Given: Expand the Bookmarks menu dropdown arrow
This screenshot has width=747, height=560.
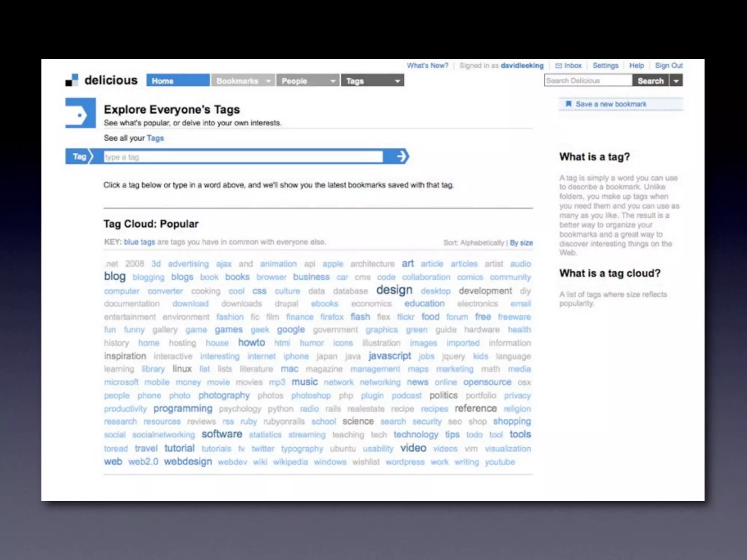Looking at the screenshot, I should coord(268,81).
